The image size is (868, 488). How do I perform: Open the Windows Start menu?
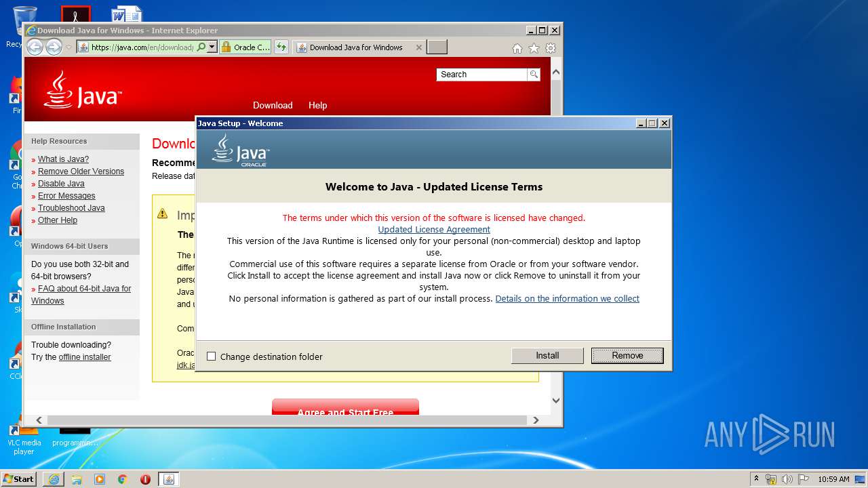(x=19, y=479)
